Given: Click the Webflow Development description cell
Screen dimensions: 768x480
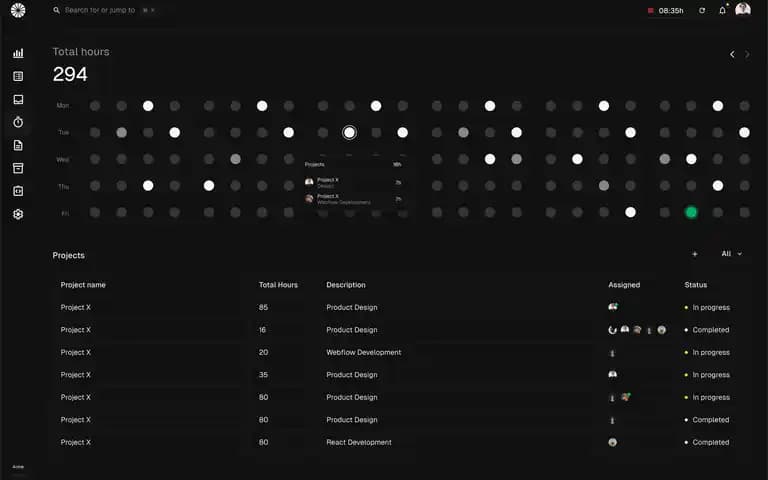Looking at the screenshot, I should (363, 352).
